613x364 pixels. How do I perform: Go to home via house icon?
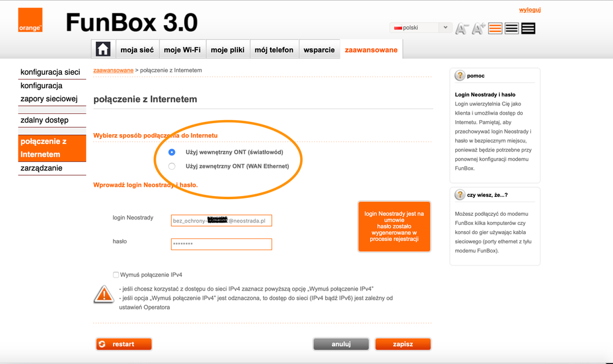pos(103,49)
